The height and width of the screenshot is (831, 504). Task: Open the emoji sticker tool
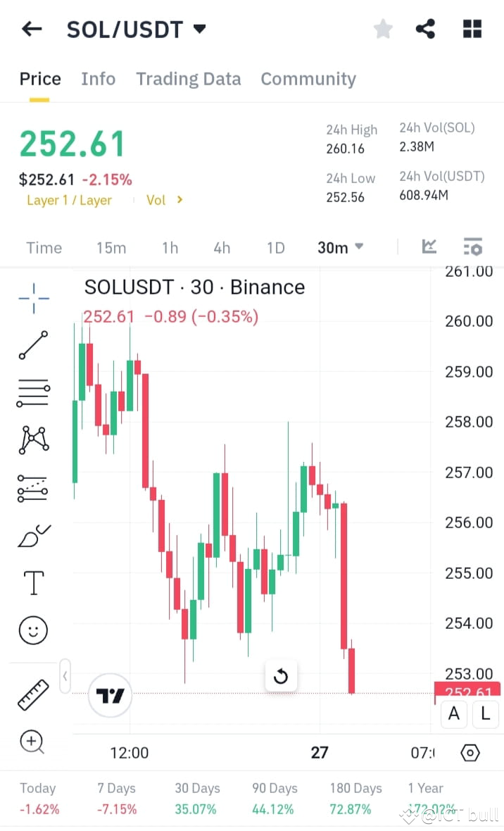pos(33,630)
